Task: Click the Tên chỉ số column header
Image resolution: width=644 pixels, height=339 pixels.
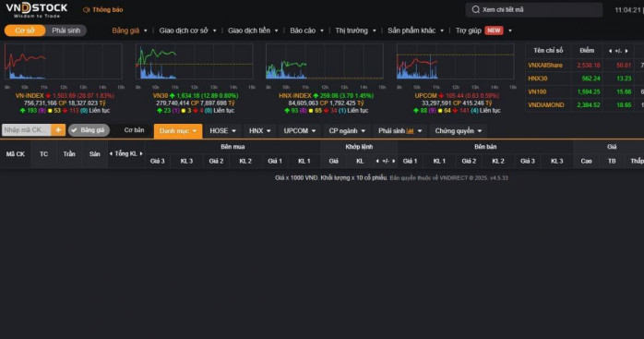Action: (548, 51)
